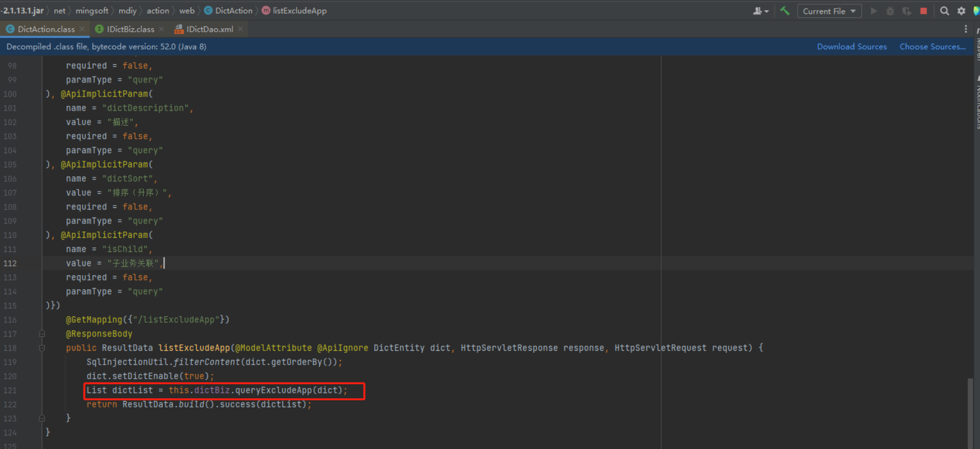The image size is (980, 449).
Task: Click the listExcludeApp method name in the signature
Action: [x=194, y=348]
